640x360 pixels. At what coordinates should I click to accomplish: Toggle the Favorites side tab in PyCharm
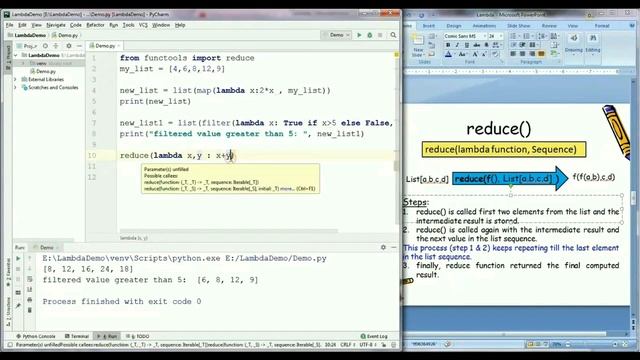click(7, 273)
